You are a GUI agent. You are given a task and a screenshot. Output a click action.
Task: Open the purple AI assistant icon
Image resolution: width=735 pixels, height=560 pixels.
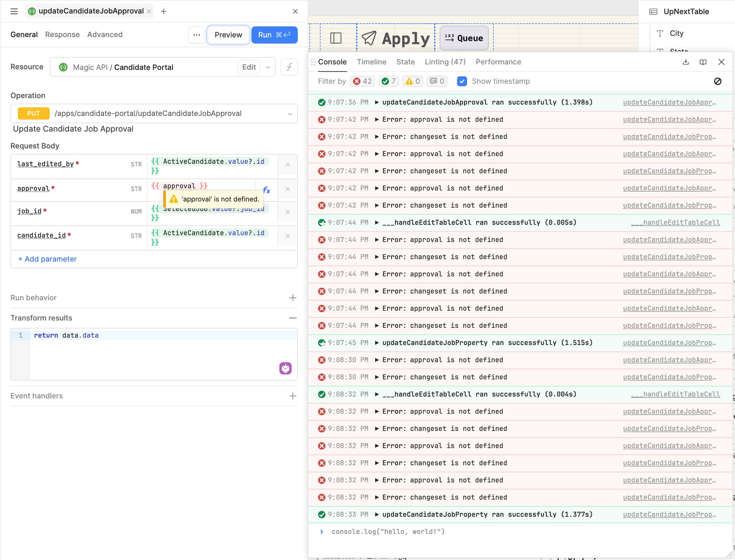pyautogui.click(x=286, y=368)
